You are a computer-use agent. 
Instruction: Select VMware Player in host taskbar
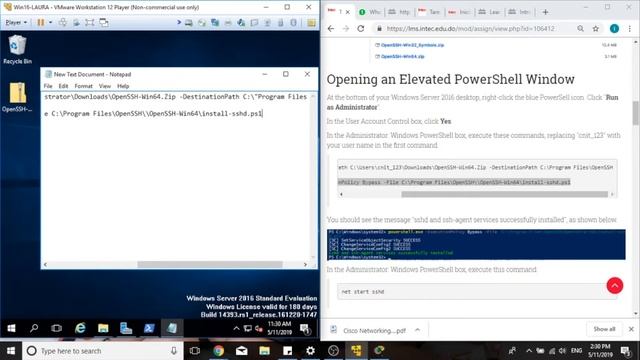pos(356,351)
